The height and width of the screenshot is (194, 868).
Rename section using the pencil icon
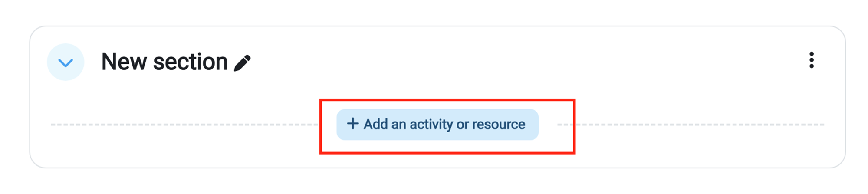pyautogui.click(x=242, y=62)
